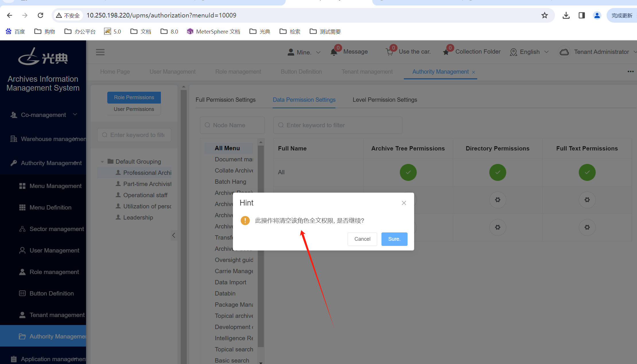Open Menu Management in the sidebar
Viewport: 637px width, 364px height.
(x=43, y=186)
